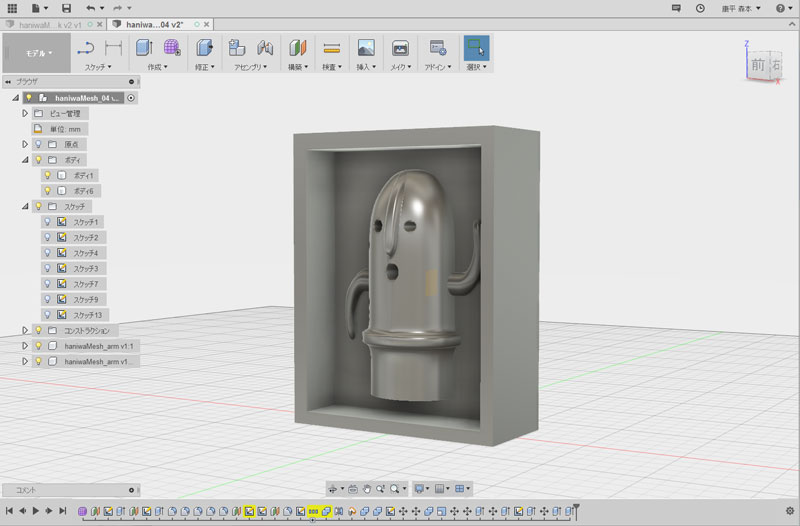This screenshot has height=526, width=800.
Task: Click the Redo arrow icon
Action: [117, 8]
